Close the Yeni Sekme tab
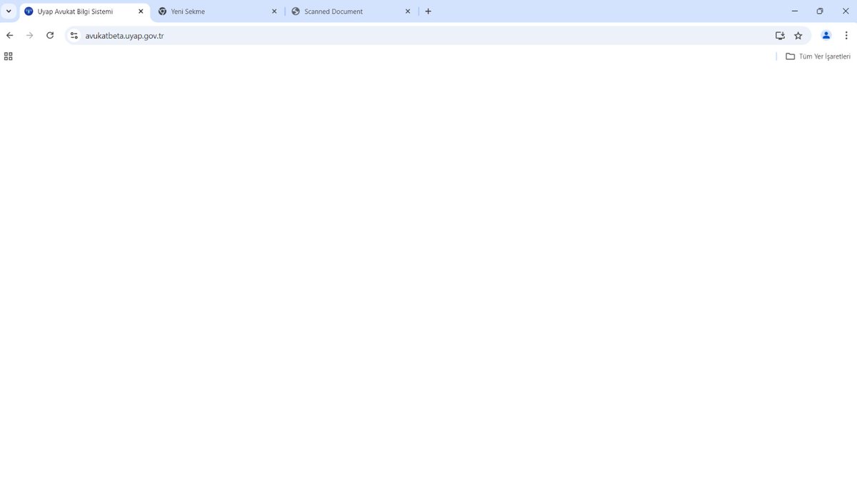857x504 pixels. tap(274, 11)
